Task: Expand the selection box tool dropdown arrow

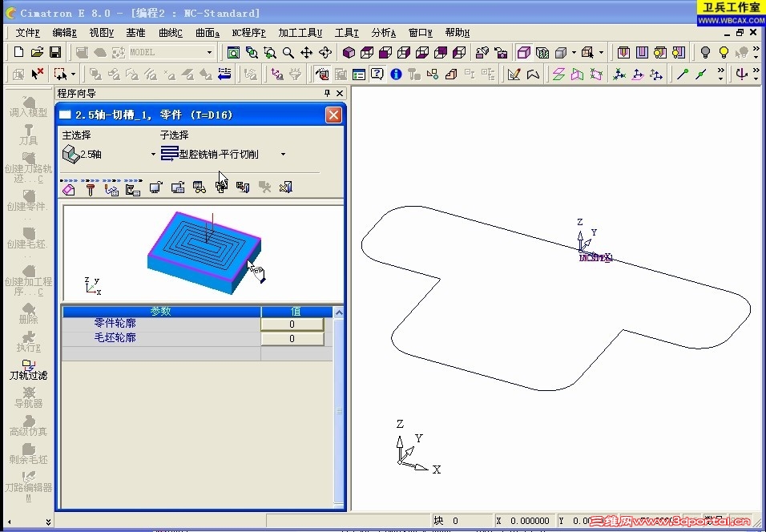Action: (x=73, y=75)
